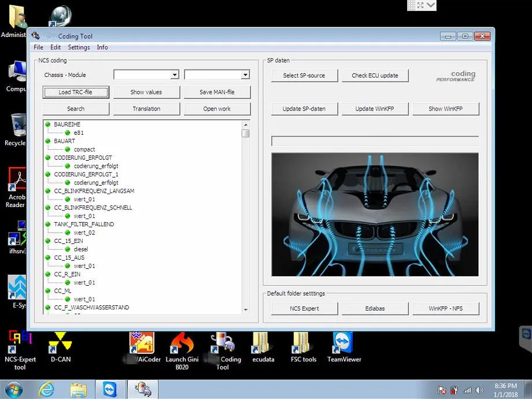This screenshot has height=399, width=532.
Task: Launch TeamViewer from desktop
Action: (x=343, y=347)
